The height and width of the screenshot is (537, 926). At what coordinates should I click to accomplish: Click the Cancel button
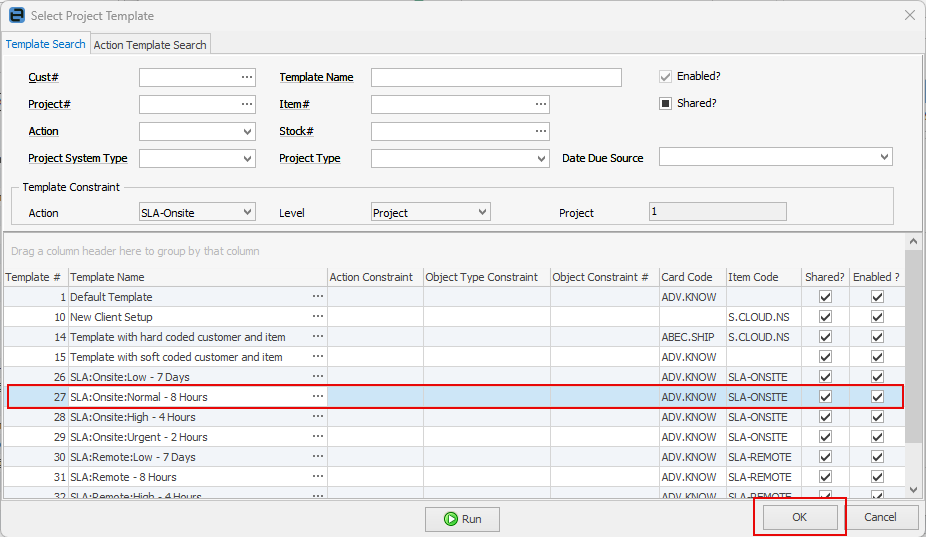pos(880,518)
